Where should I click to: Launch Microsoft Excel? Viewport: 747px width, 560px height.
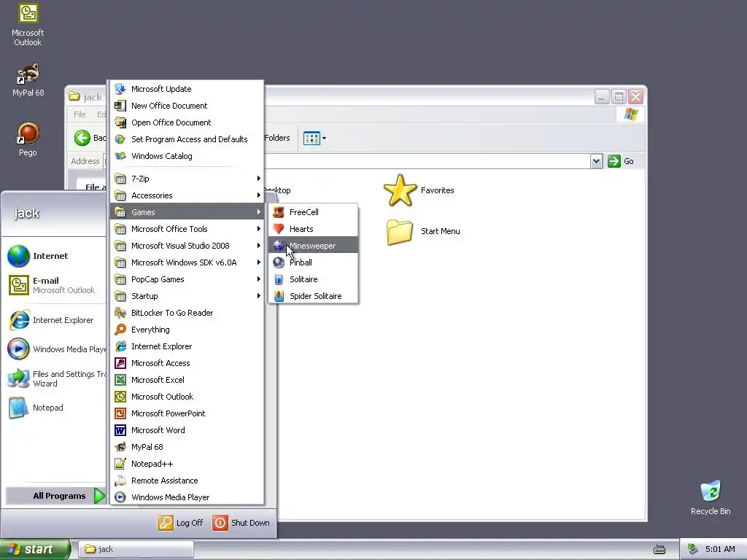tap(187, 379)
